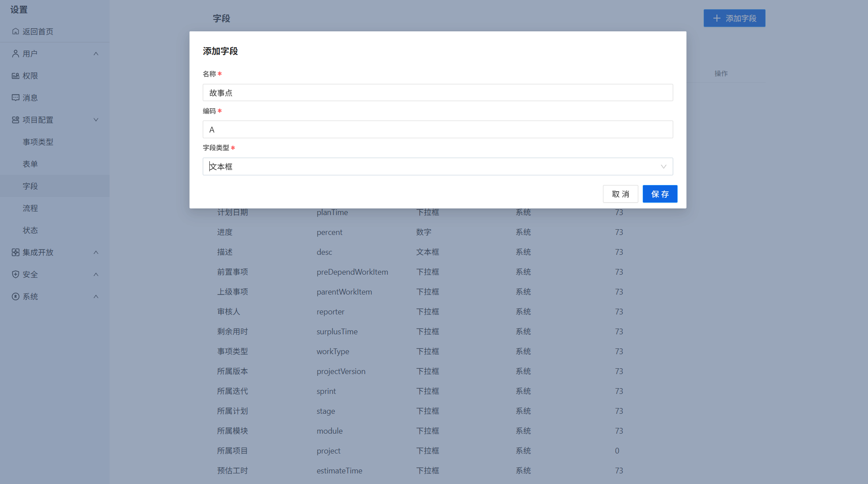The width and height of the screenshot is (868, 484).
Task: Click the 集成开放 integration icon
Action: coord(15,252)
